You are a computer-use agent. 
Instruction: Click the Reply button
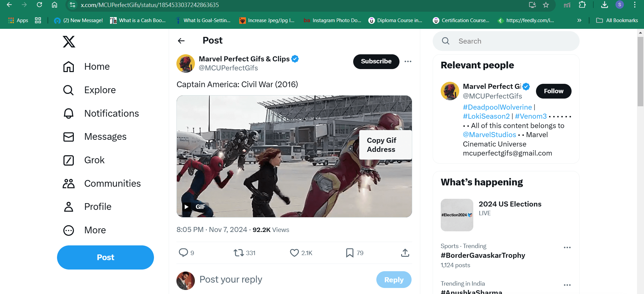(394, 280)
